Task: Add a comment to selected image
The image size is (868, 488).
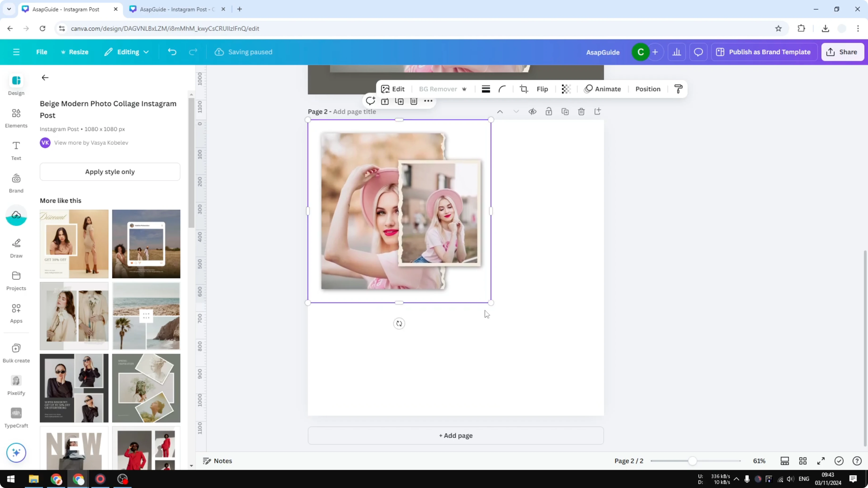Action: [371, 101]
